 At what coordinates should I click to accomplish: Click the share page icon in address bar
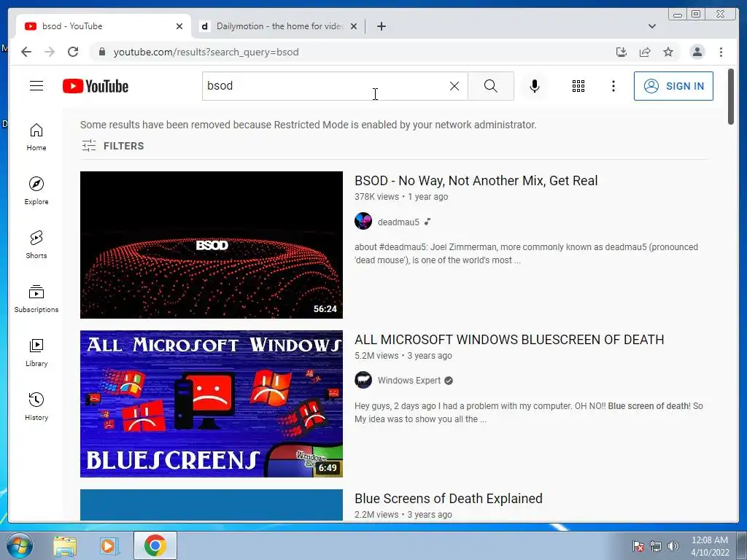click(x=645, y=52)
